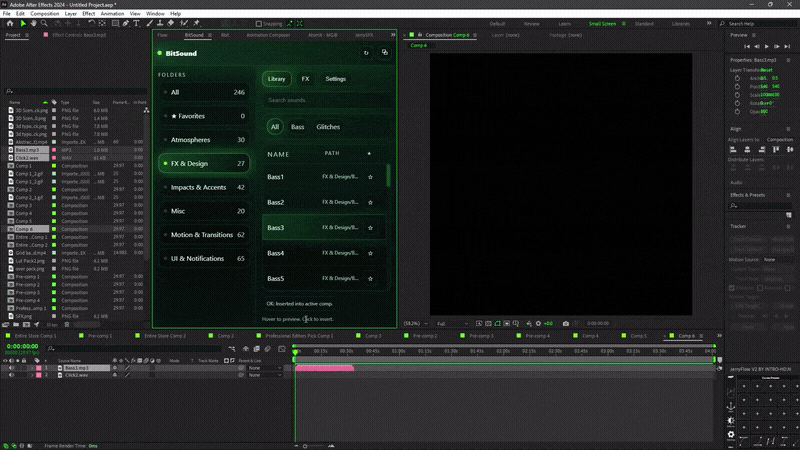Click composition mini-flowchart icon in timeline

click(x=232, y=349)
